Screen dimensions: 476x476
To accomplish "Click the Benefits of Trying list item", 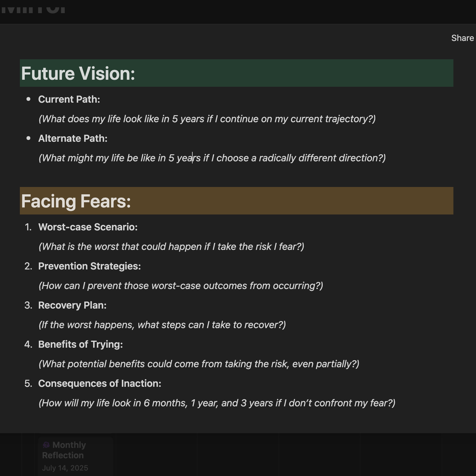I will pyautogui.click(x=81, y=344).
